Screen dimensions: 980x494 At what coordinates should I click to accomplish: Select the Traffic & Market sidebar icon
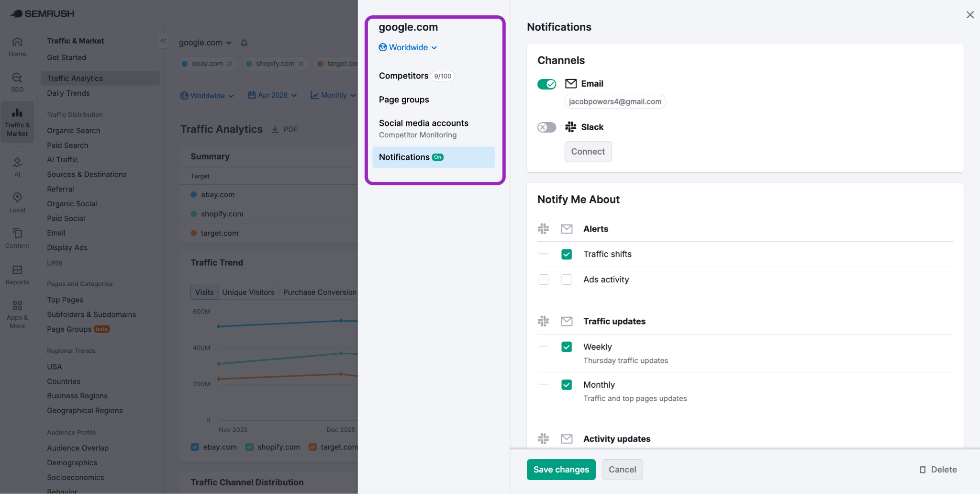pos(17,122)
